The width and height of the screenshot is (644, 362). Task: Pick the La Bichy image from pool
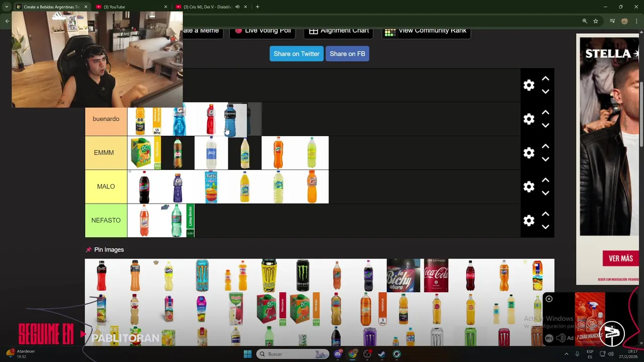tap(404, 276)
